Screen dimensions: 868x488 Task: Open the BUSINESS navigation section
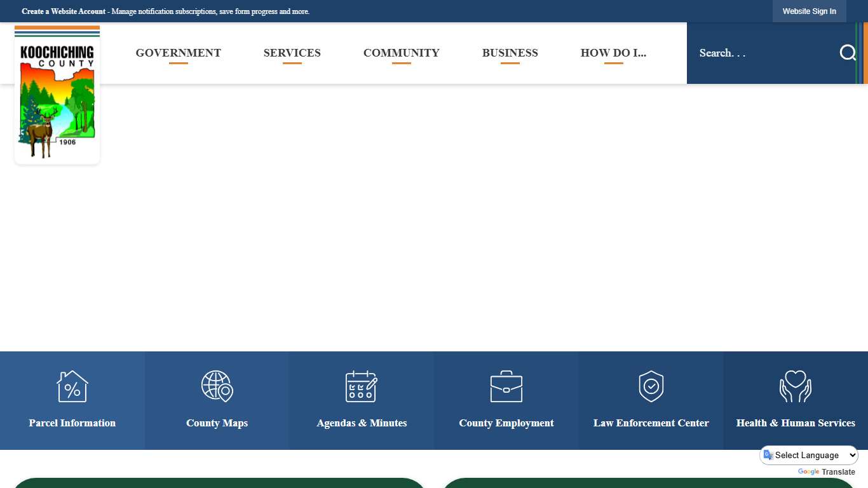click(x=510, y=53)
